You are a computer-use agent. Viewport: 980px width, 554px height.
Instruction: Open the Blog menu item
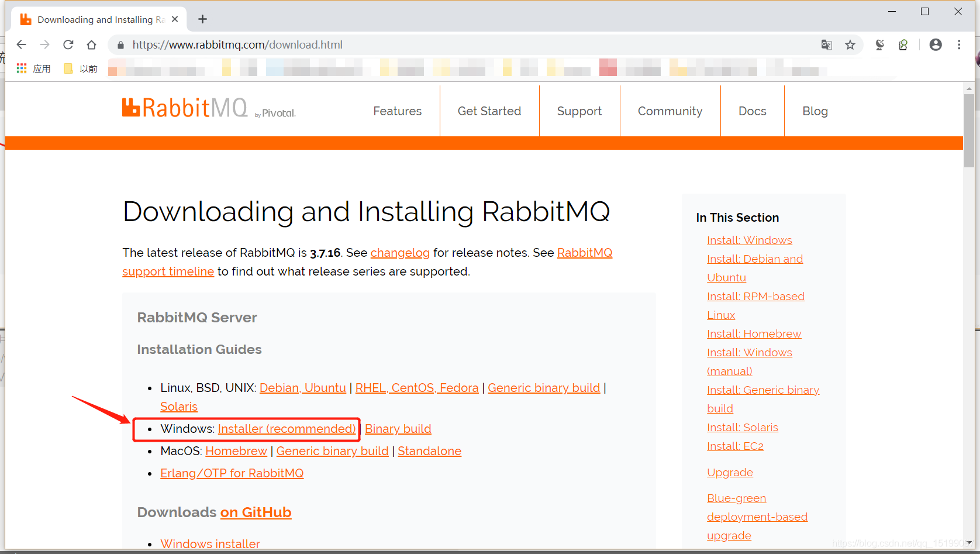(x=815, y=111)
